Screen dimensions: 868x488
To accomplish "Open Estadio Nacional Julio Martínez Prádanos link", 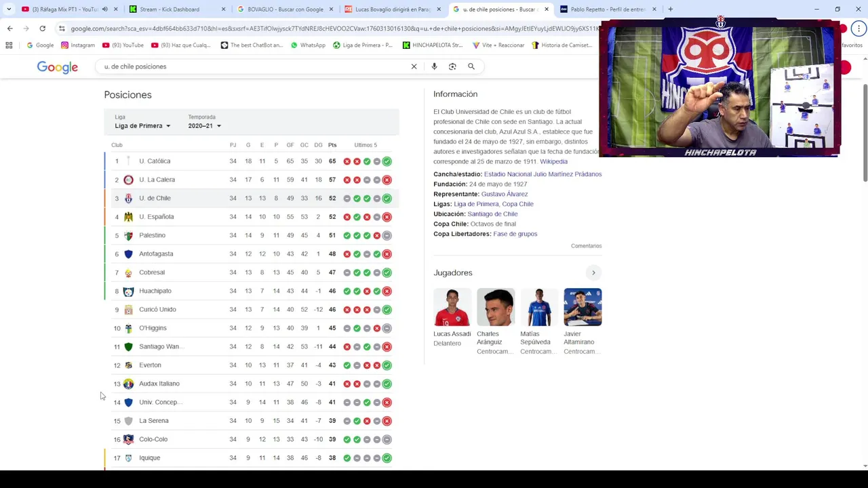I will coord(542,174).
